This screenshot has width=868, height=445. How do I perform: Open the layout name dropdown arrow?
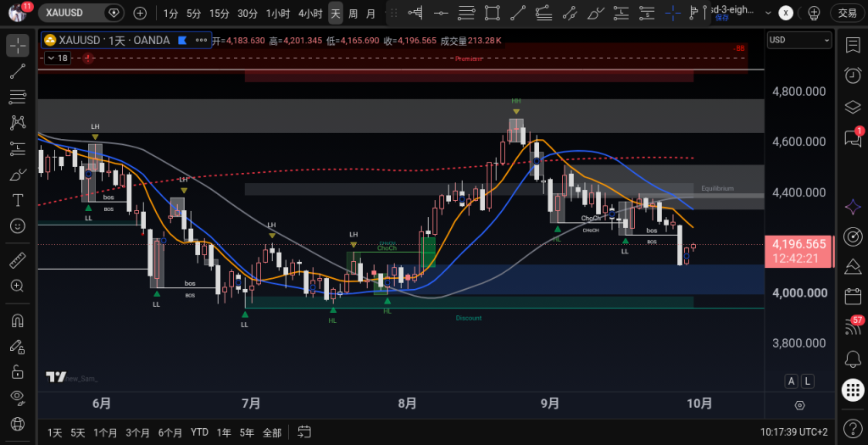(x=768, y=13)
